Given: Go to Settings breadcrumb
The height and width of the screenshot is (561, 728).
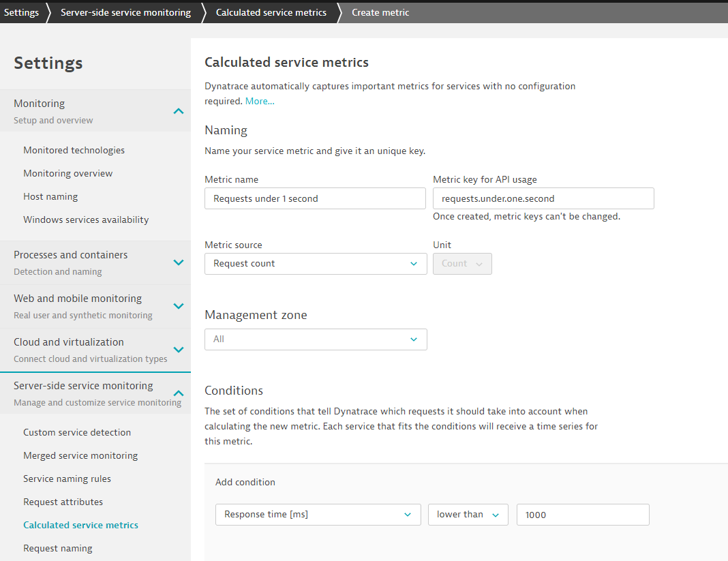Looking at the screenshot, I should (21, 12).
